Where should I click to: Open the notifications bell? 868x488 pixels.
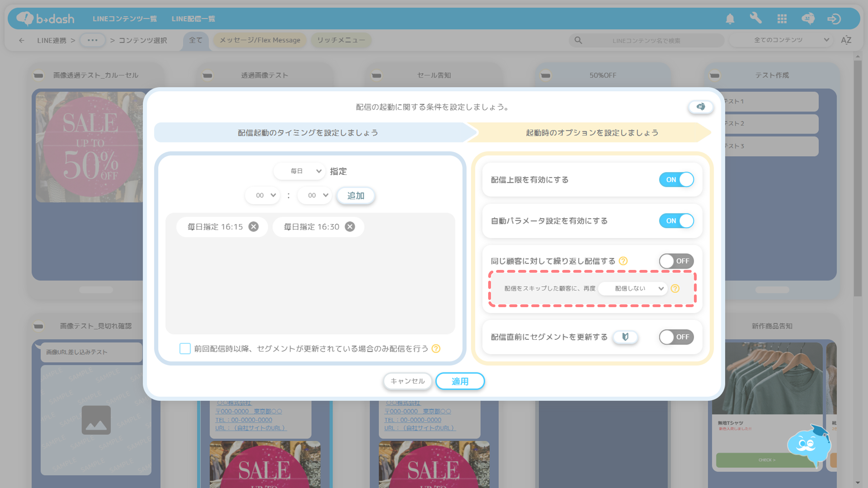730,19
